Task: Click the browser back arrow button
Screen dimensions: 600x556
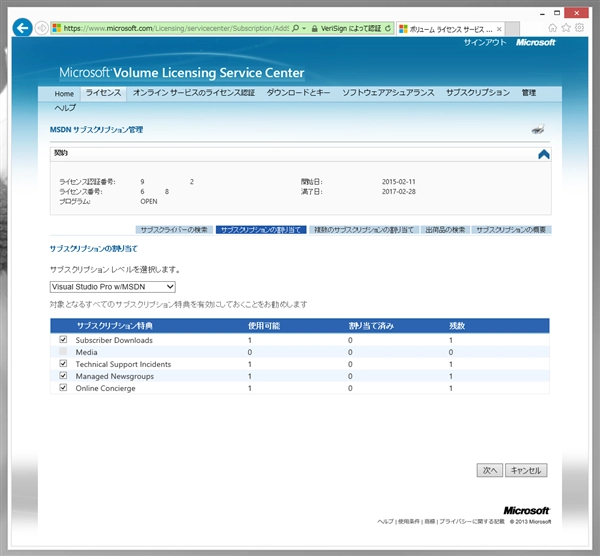Action: coord(22,28)
